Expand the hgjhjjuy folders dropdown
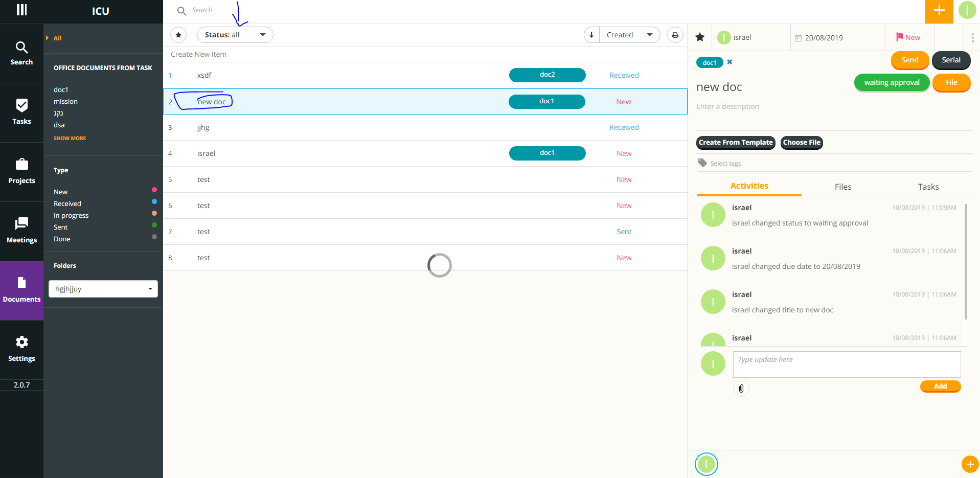Image resolution: width=980 pixels, height=478 pixels. (103, 289)
